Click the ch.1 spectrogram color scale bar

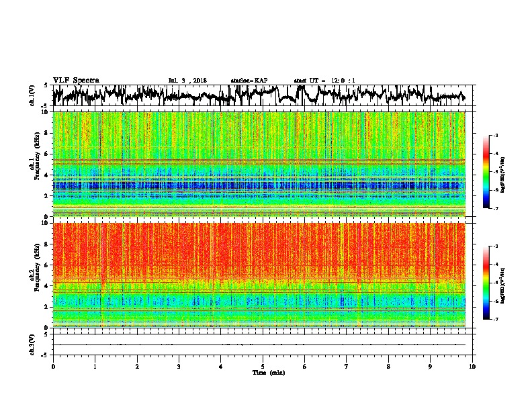click(486, 172)
